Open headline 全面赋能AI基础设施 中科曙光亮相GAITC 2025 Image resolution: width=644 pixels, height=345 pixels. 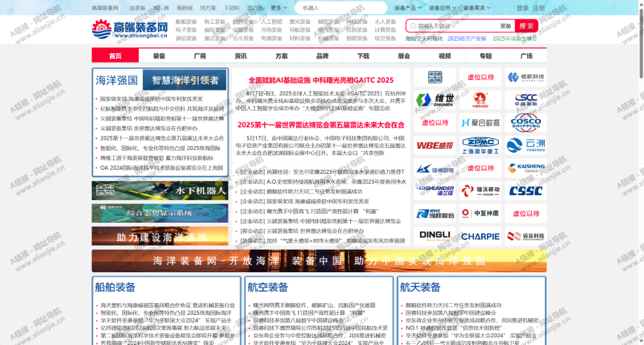pos(321,80)
